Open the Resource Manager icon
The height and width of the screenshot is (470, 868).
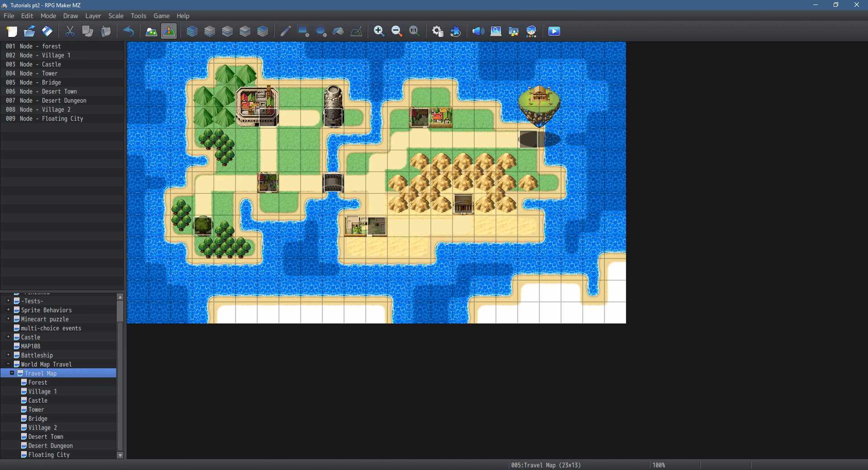(514, 31)
